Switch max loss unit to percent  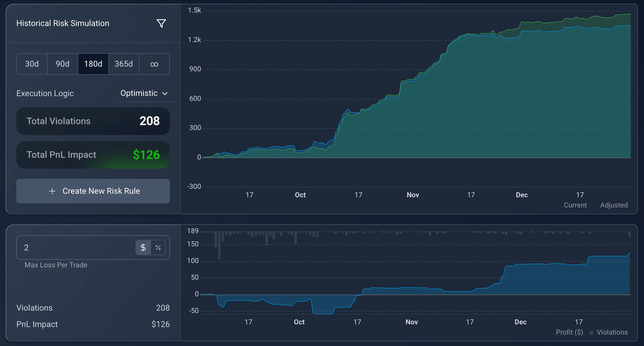point(158,248)
